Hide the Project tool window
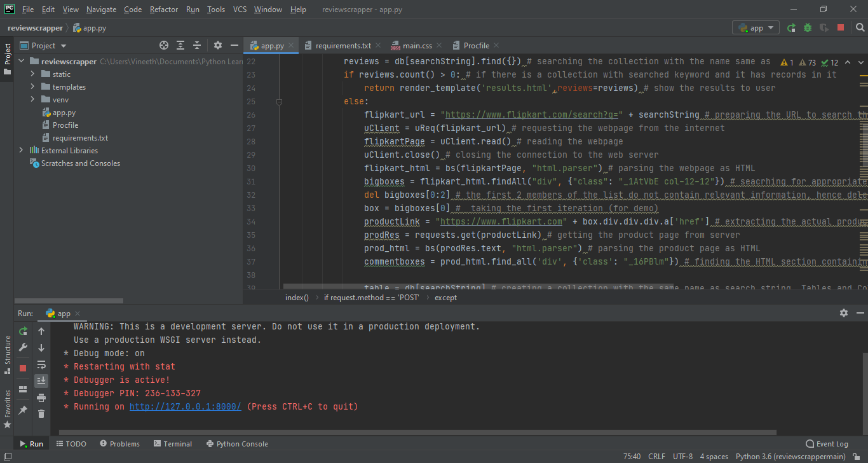 tap(234, 45)
